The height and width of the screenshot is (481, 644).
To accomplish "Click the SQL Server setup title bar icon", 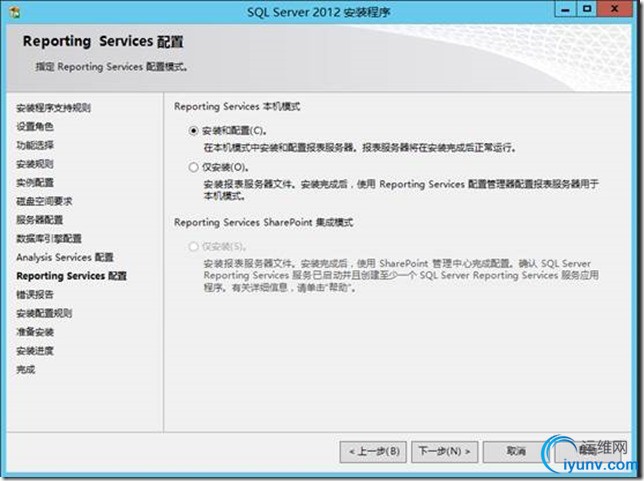I will point(14,12).
